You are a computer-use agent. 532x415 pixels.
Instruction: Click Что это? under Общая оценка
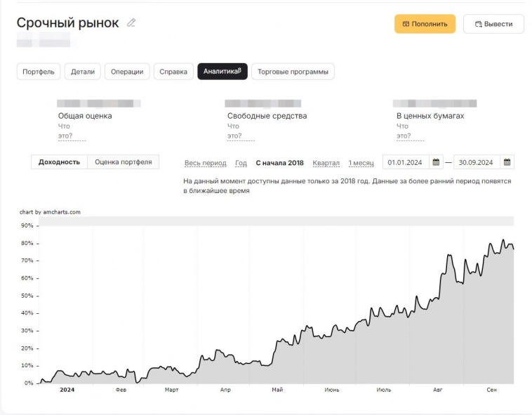coord(65,131)
